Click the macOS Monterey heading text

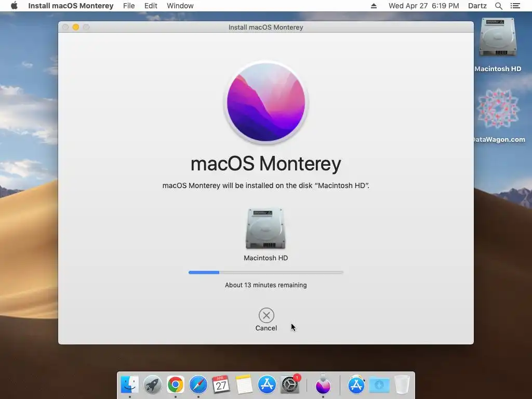click(x=265, y=164)
